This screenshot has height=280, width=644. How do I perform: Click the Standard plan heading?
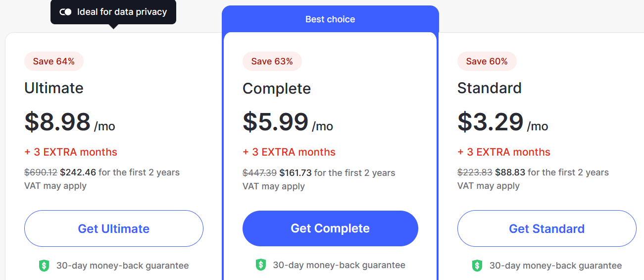coord(490,88)
